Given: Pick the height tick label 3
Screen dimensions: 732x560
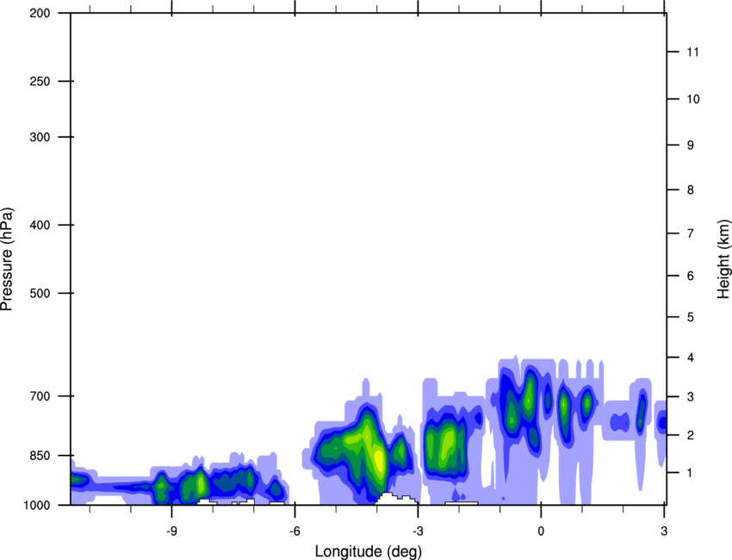Looking at the screenshot, I should 691,396.
